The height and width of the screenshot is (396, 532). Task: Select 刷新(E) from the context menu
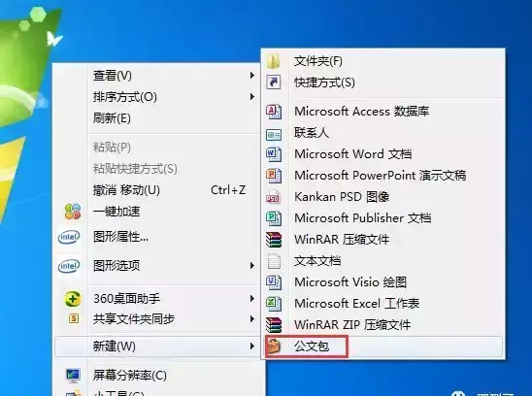pos(112,118)
